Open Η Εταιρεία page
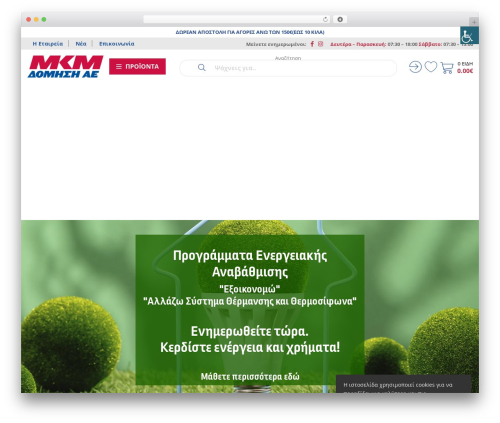Image resolution: width=500 pixels, height=423 pixels. (48, 44)
